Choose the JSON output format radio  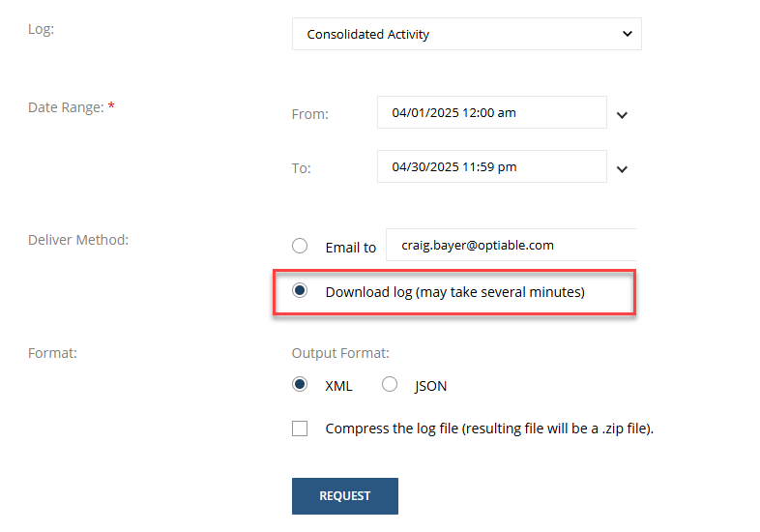390,385
